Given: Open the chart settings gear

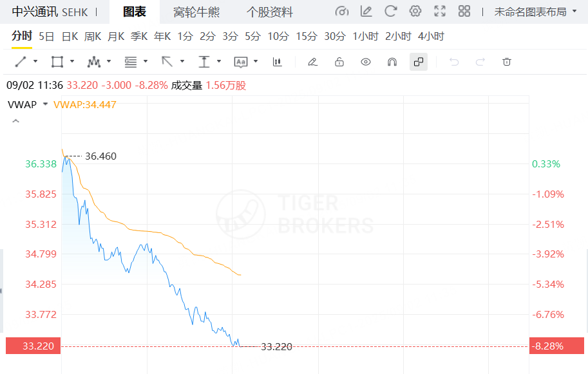Looking at the screenshot, I should click(415, 11).
